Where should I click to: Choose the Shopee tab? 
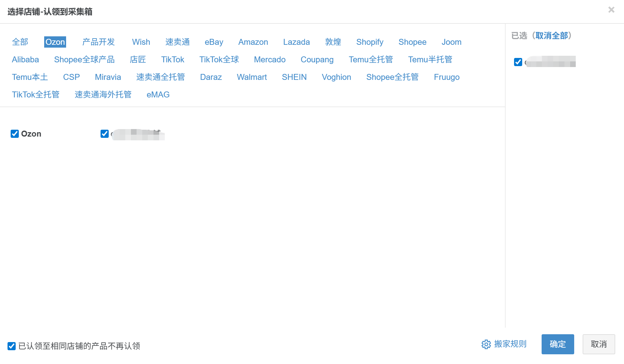coord(412,42)
